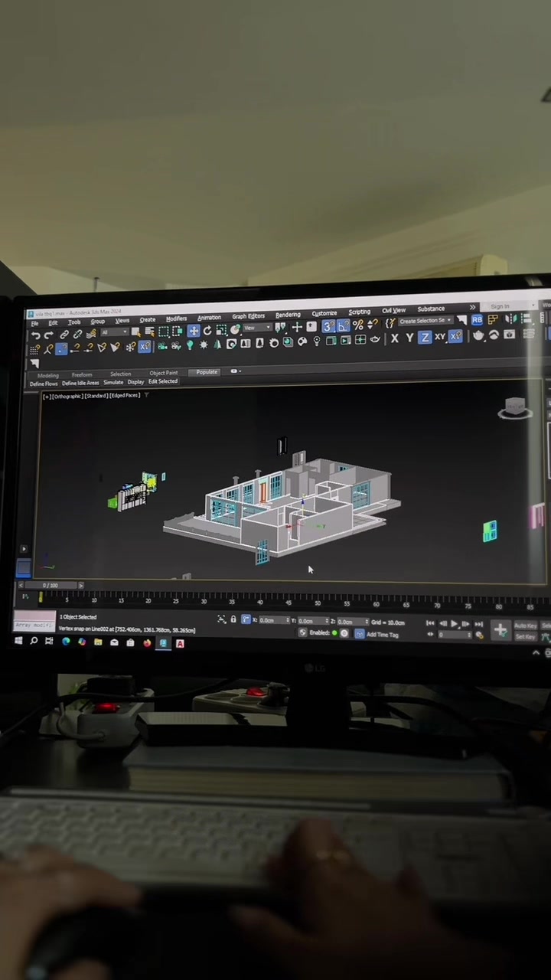Select the Move tool in main toolbar
This screenshot has height=980, width=551.
coord(193,331)
